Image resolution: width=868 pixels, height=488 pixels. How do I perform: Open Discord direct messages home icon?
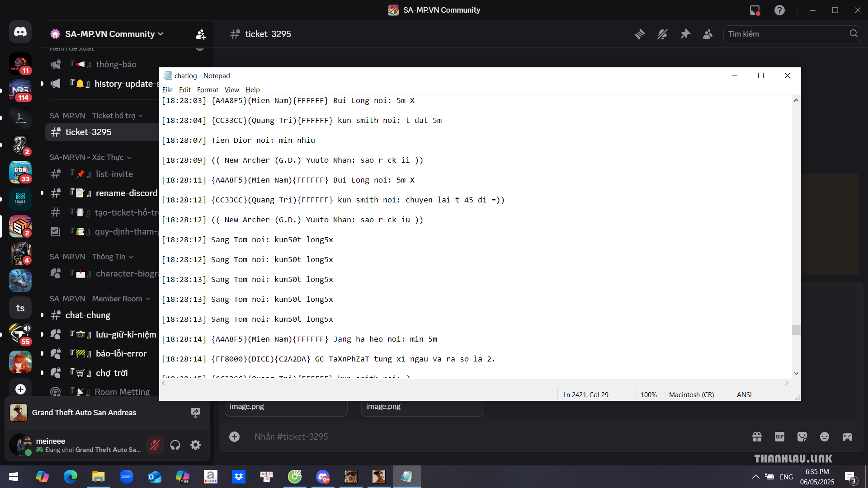tap(20, 32)
